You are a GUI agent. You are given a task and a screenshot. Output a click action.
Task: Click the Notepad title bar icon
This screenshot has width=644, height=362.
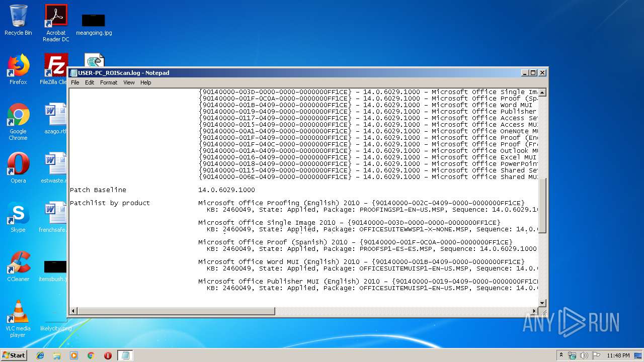[74, 73]
